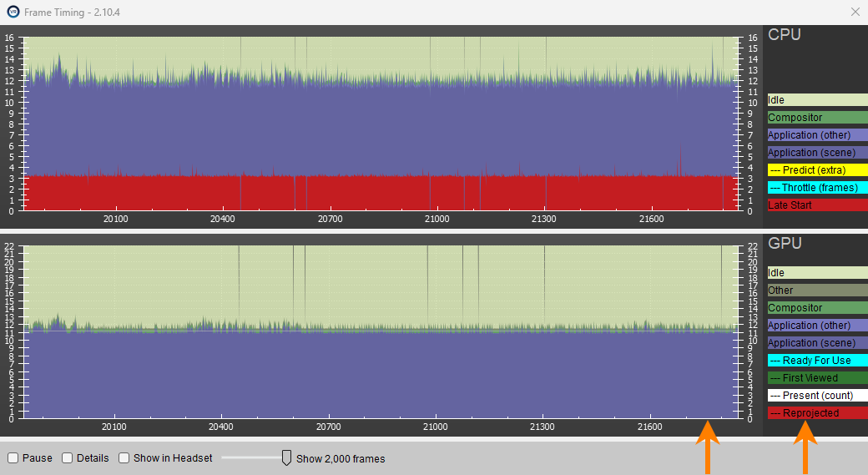Click the cyan Ready For Use legend
This screenshot has width=868, height=475.
[x=817, y=361]
